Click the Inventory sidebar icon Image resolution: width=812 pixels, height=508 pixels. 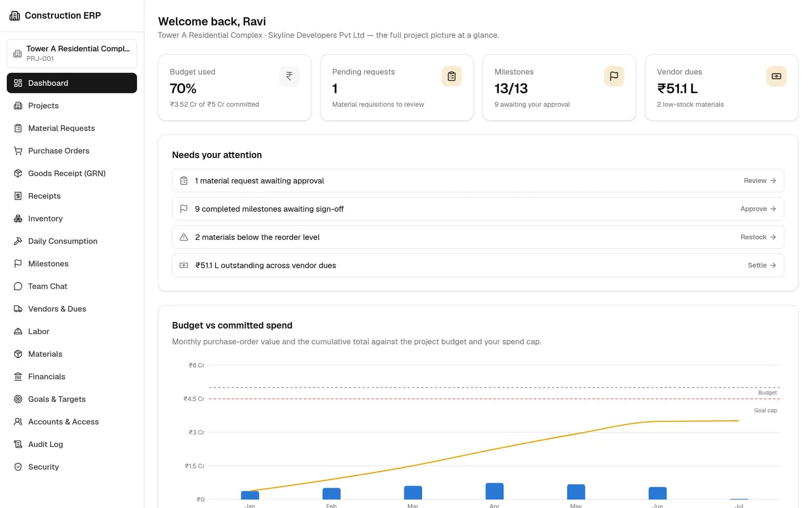coord(18,218)
